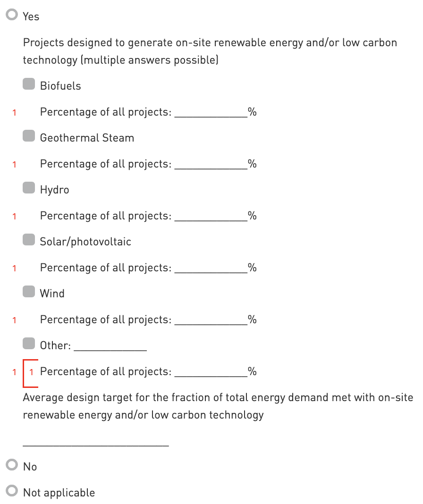Click the Geothermal Steam label
The image size is (423, 504).
pos(87,138)
